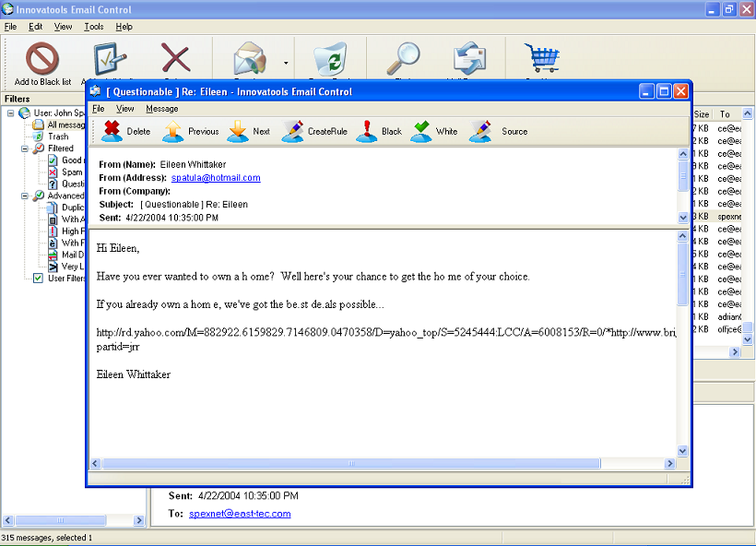
Task: Open Edit menu of the main window
Action: (35, 27)
